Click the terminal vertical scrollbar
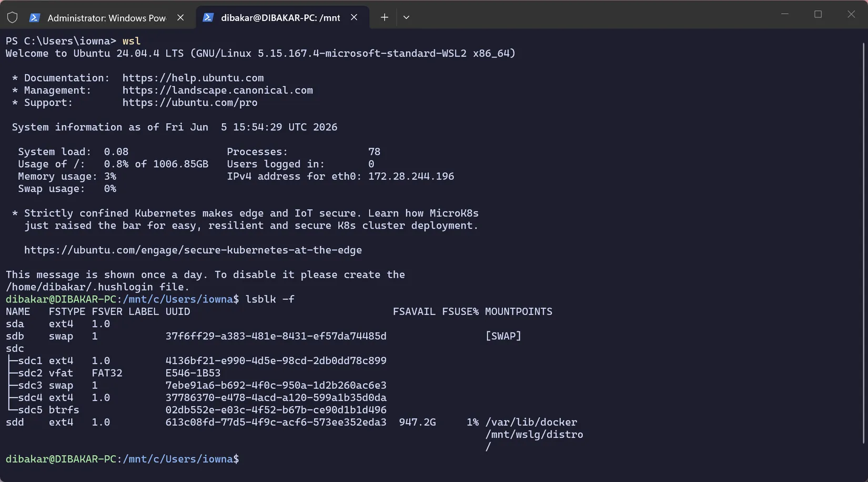The width and height of the screenshot is (868, 482). (864, 242)
